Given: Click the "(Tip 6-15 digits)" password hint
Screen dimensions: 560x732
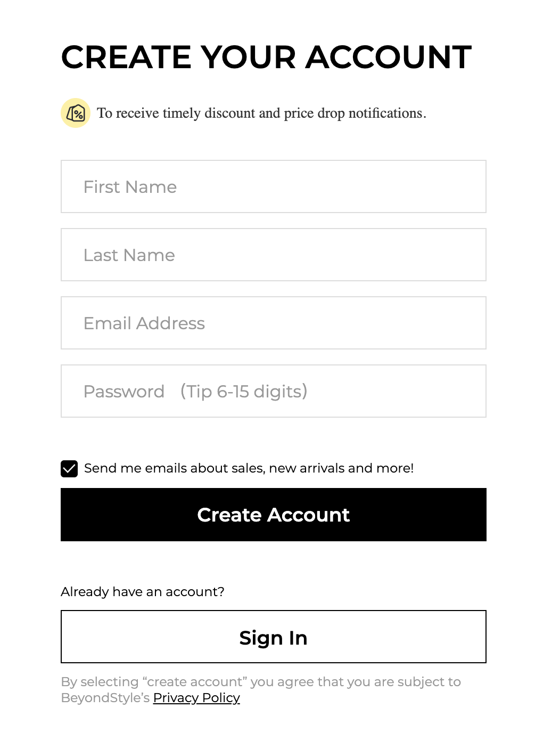Looking at the screenshot, I should (x=244, y=392).
